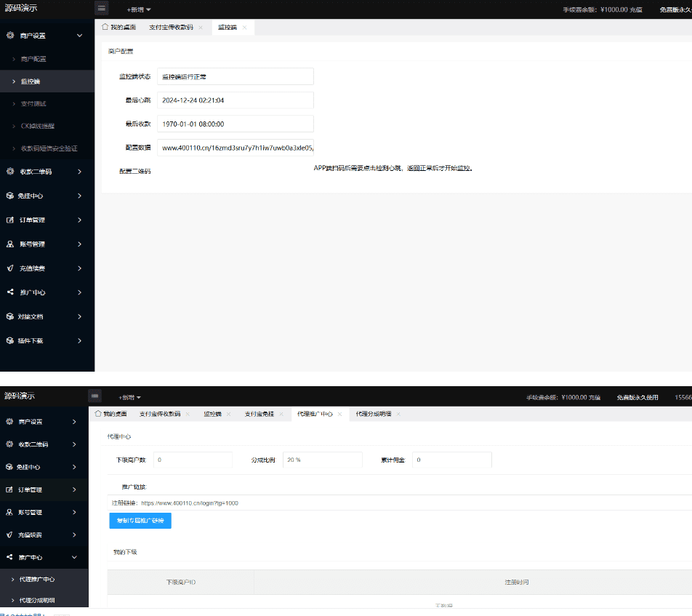Image resolution: width=692 pixels, height=616 pixels.
Task: Click the 配置数据 URL input field
Action: coord(235,148)
